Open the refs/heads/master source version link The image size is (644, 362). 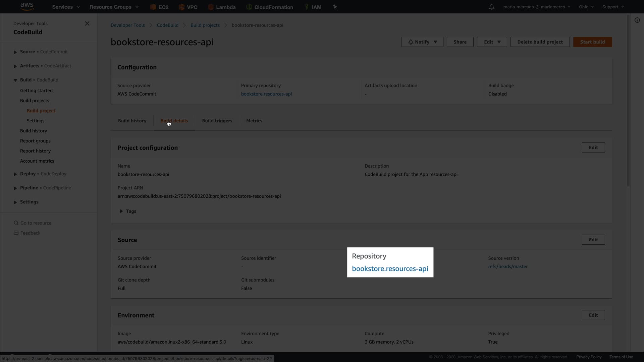[508, 266]
